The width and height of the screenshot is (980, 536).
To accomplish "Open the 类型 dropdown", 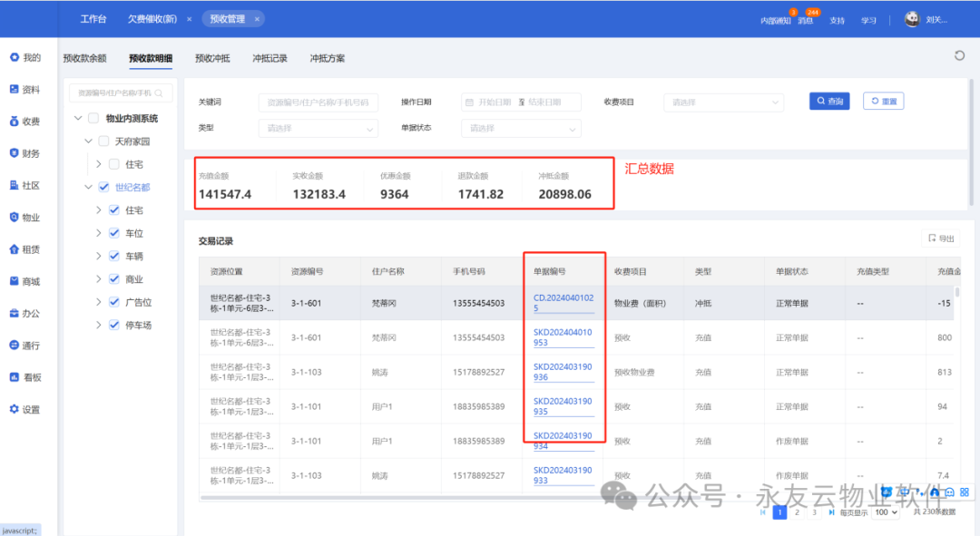I will 318,128.
